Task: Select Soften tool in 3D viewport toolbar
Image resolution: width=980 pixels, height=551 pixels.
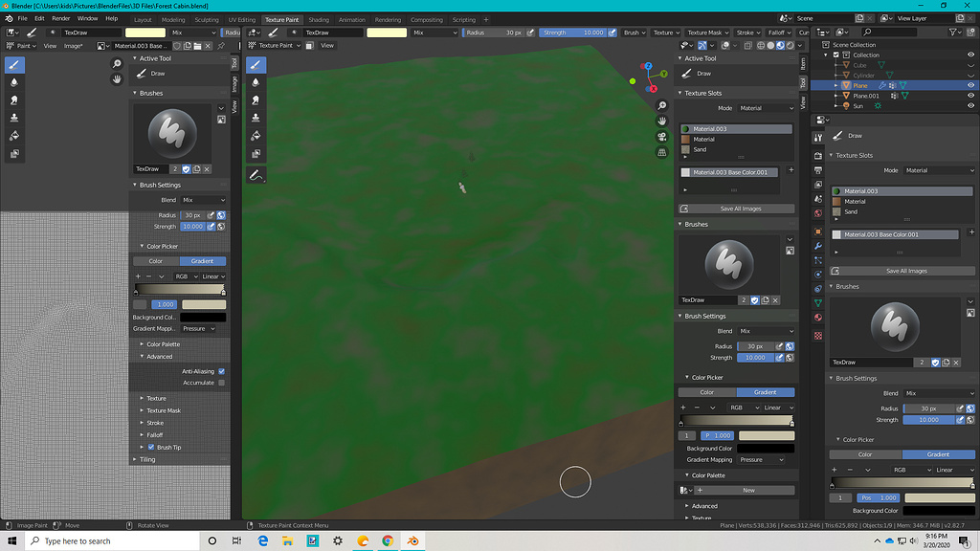Action: [x=256, y=82]
